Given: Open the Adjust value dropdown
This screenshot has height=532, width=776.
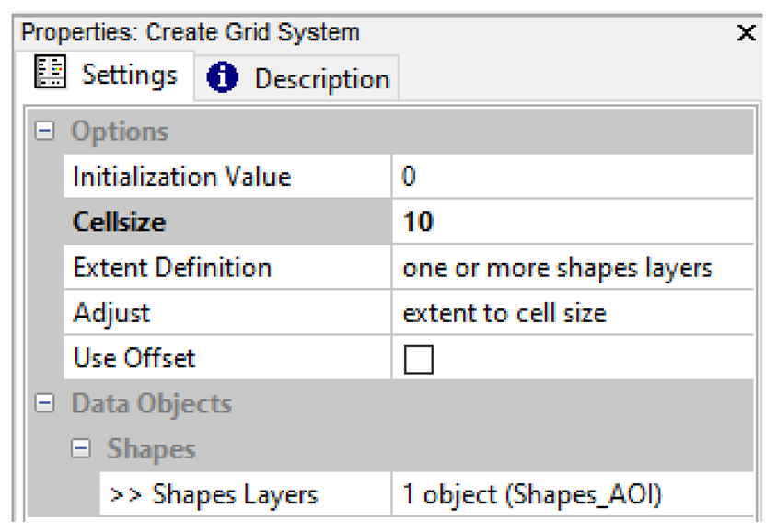Looking at the screenshot, I should click(571, 313).
